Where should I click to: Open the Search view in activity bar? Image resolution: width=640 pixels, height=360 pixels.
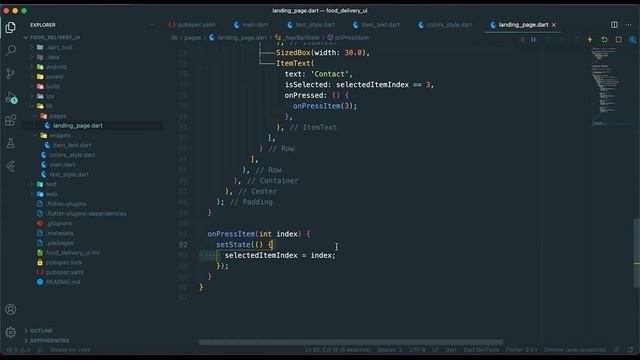tap(11, 50)
